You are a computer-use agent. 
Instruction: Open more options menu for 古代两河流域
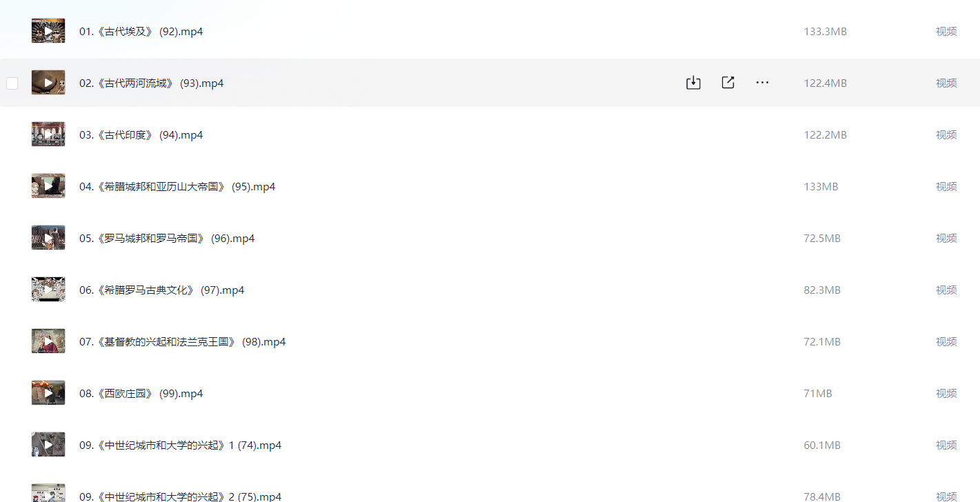(x=762, y=83)
